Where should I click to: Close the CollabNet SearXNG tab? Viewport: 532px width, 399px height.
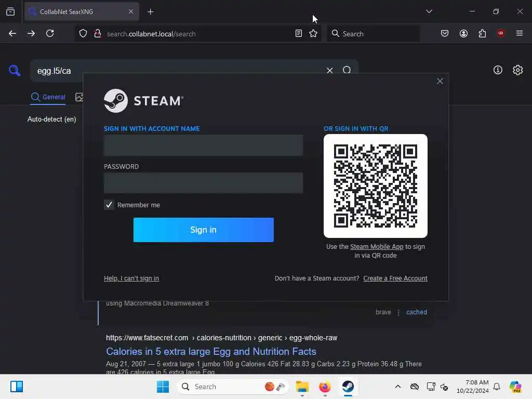click(131, 11)
